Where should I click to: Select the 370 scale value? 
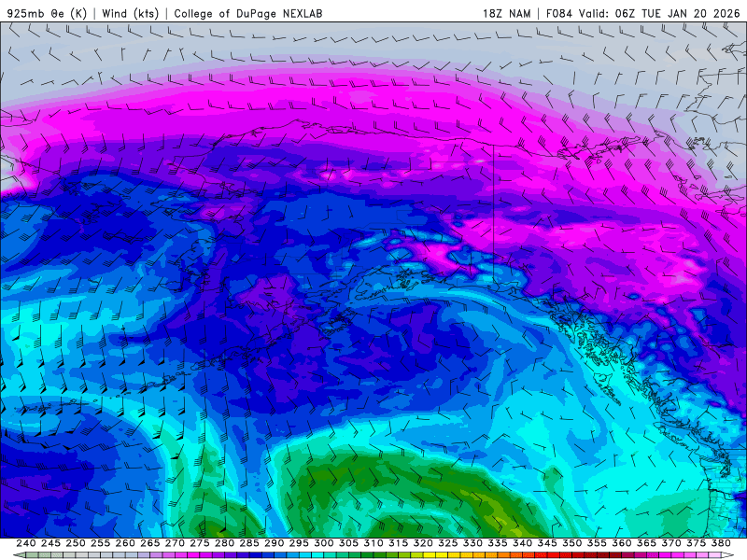671,543
